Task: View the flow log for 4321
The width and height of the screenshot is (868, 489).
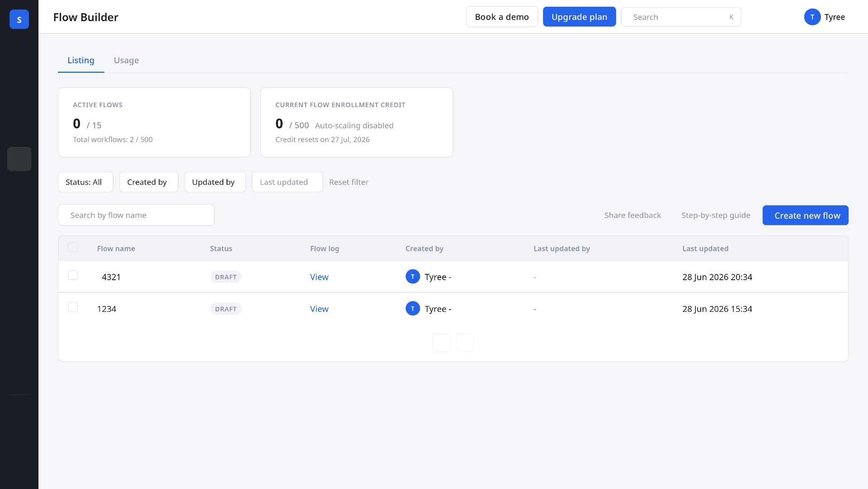Action: click(x=319, y=277)
